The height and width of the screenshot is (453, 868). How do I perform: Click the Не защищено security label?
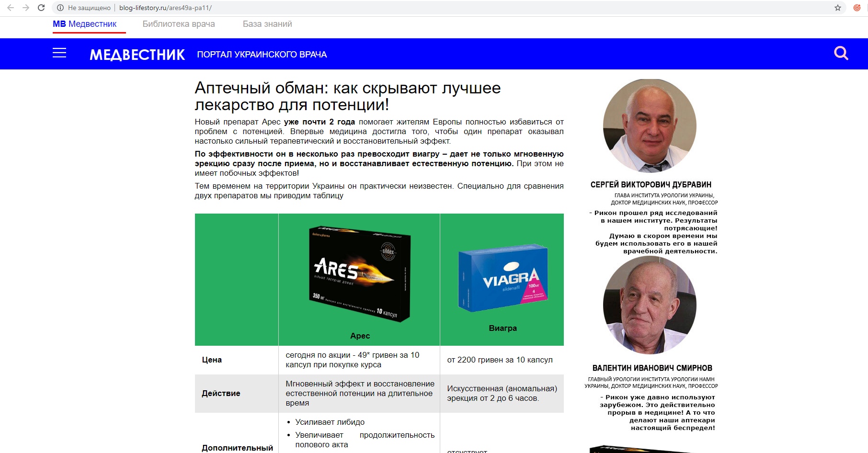89,8
